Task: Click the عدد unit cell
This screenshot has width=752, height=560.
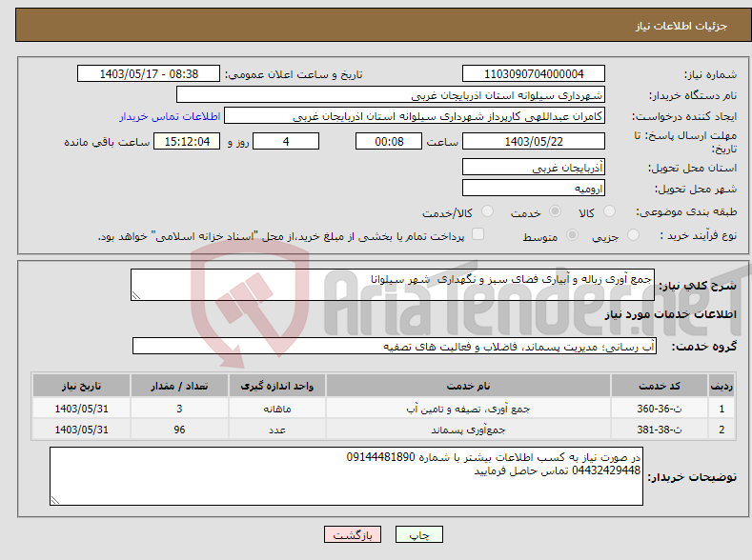Action: tap(277, 430)
